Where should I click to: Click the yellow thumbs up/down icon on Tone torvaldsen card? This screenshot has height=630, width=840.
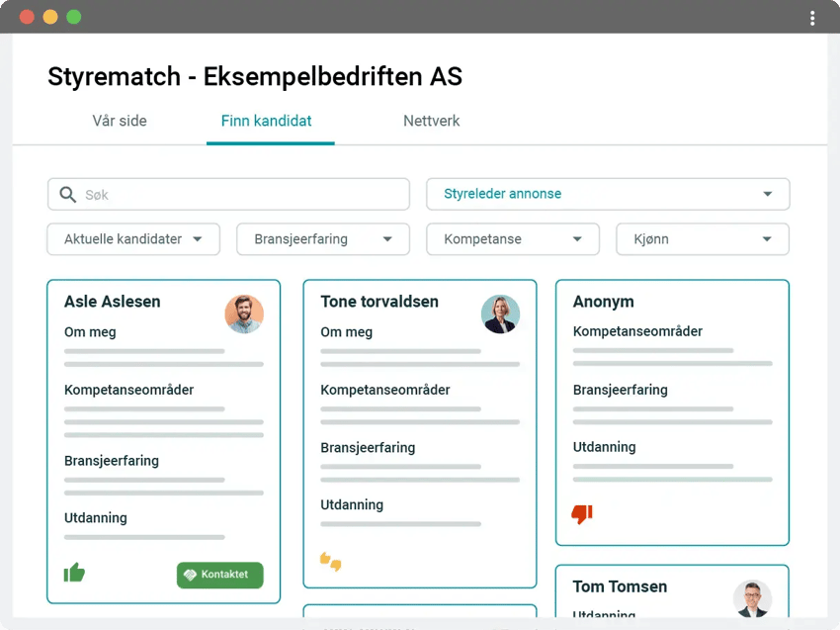pos(330,562)
